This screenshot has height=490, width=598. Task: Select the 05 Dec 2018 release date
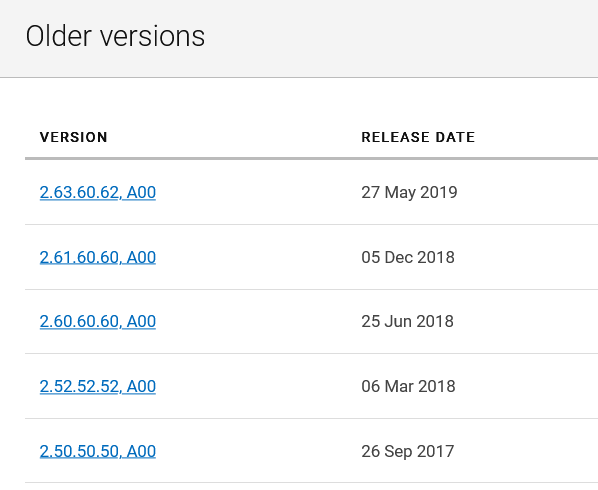pyautogui.click(x=408, y=257)
